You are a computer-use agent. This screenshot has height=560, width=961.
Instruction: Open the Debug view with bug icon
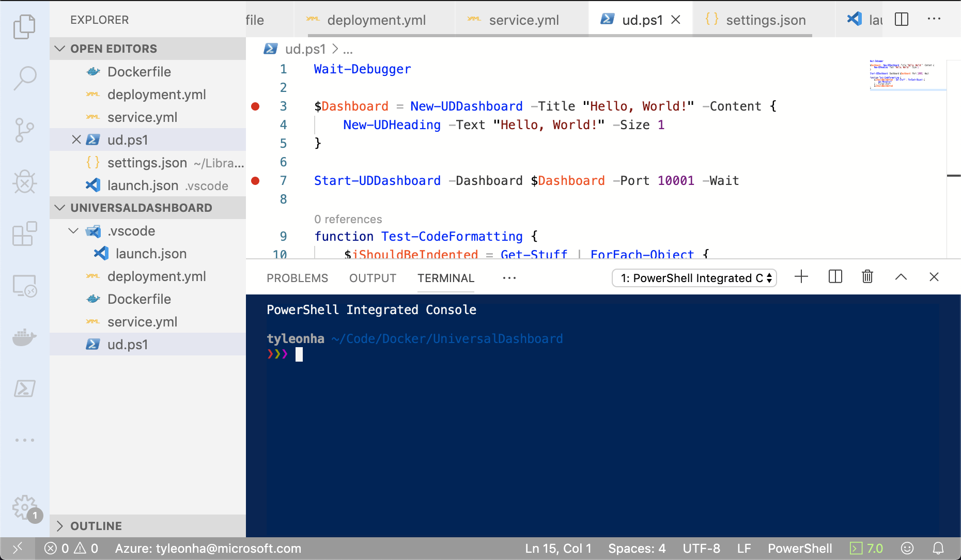pos(24,181)
